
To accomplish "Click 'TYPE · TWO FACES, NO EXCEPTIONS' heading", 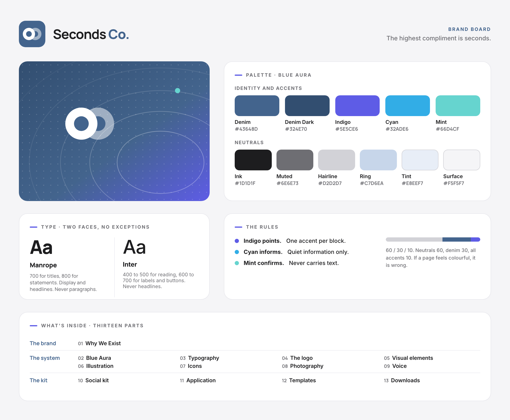I will pos(95,227).
